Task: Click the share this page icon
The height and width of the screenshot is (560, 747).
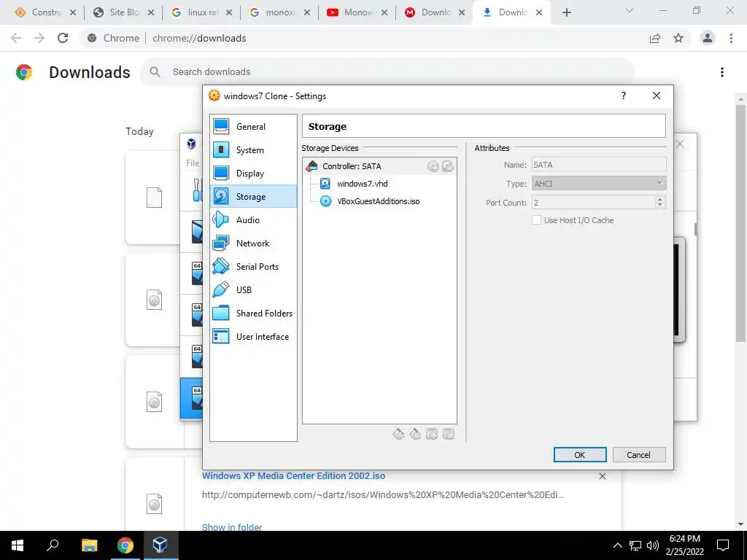Action: pos(655,38)
